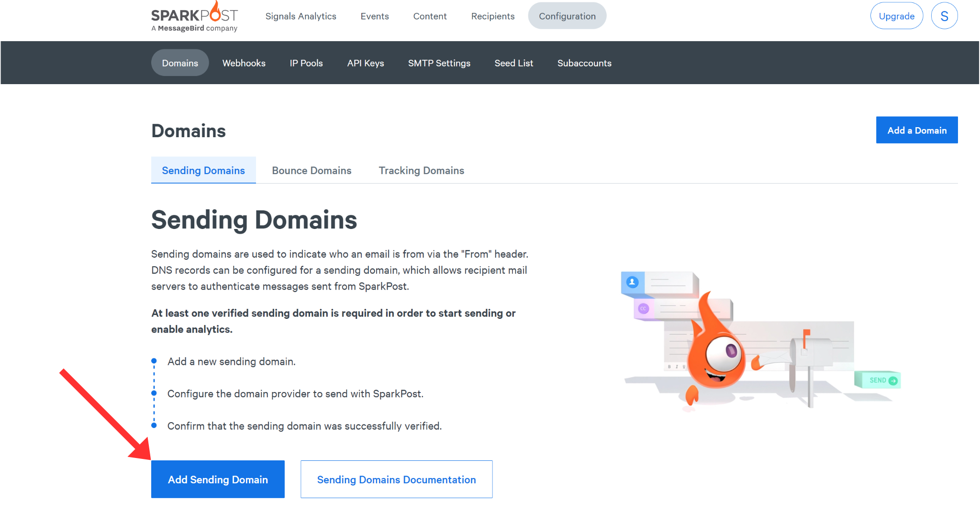Go to Webhooks configuration
980x512 pixels.
tap(244, 63)
